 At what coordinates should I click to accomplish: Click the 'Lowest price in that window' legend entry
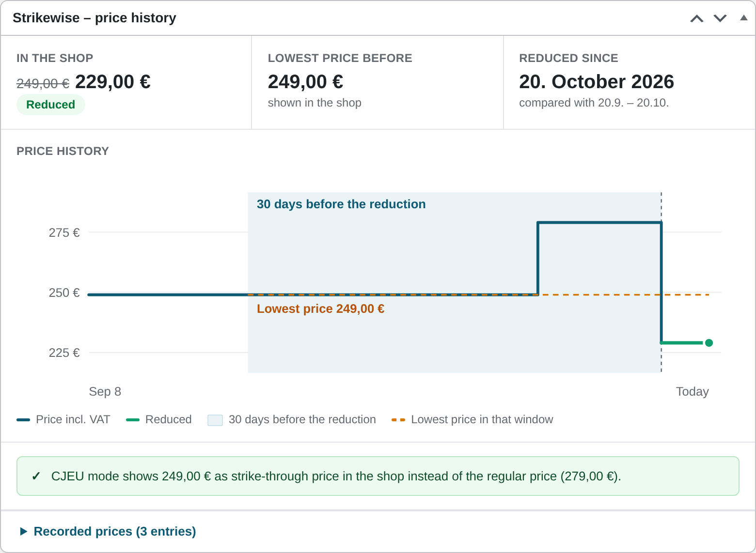pyautogui.click(x=472, y=419)
